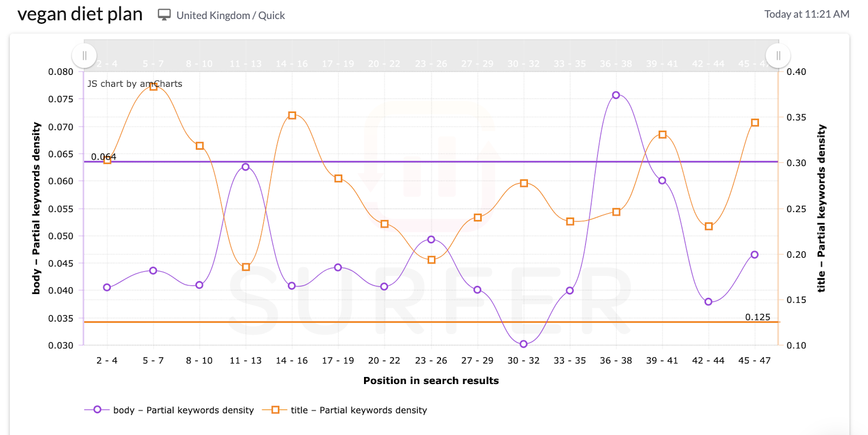Click the purple 0.064 average line
The height and width of the screenshot is (435, 868).
click(x=380, y=161)
